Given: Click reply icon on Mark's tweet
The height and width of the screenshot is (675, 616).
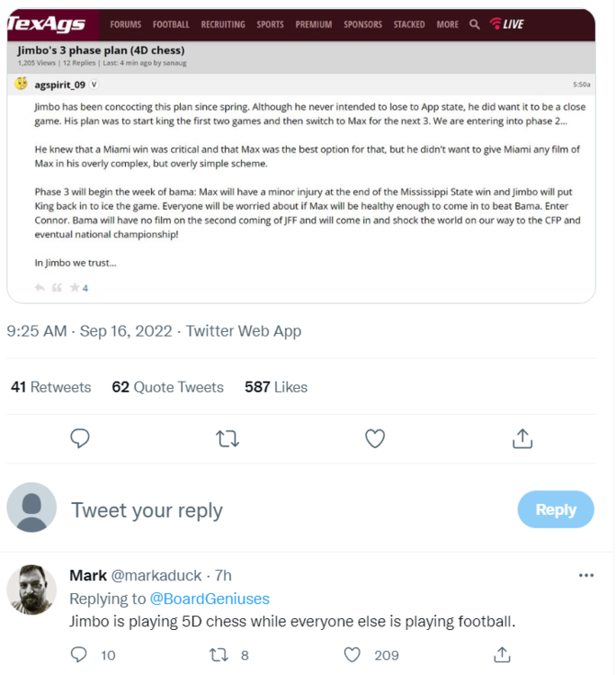Looking at the screenshot, I should (80, 654).
